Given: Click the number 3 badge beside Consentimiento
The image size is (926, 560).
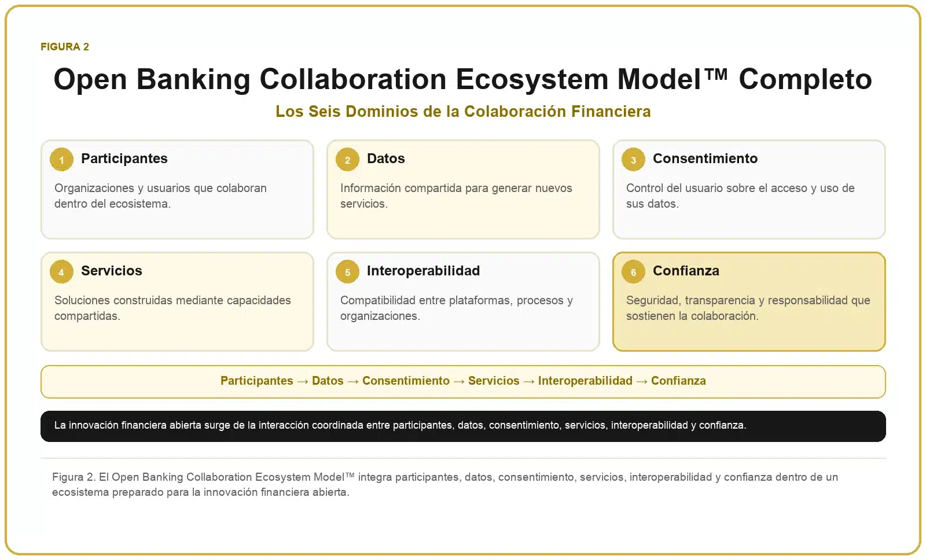Looking at the screenshot, I should [633, 160].
